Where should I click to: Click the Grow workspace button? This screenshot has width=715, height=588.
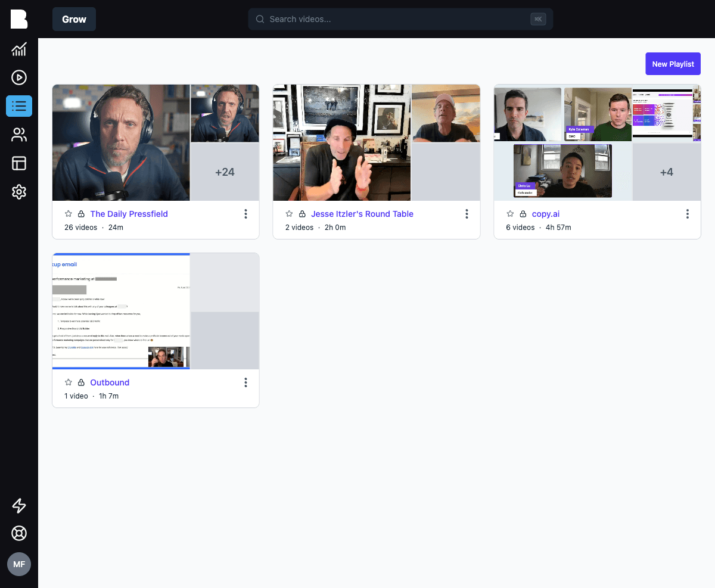click(74, 19)
